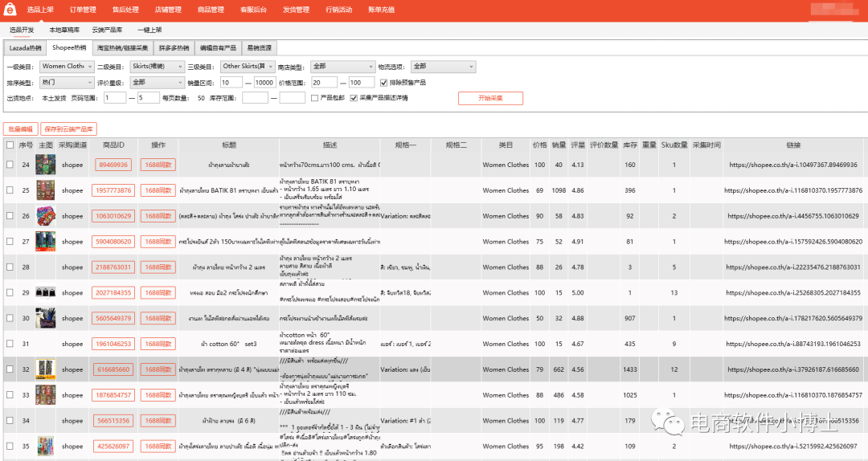Click the 开始采集 button
The width and height of the screenshot is (868, 461).
coord(490,98)
